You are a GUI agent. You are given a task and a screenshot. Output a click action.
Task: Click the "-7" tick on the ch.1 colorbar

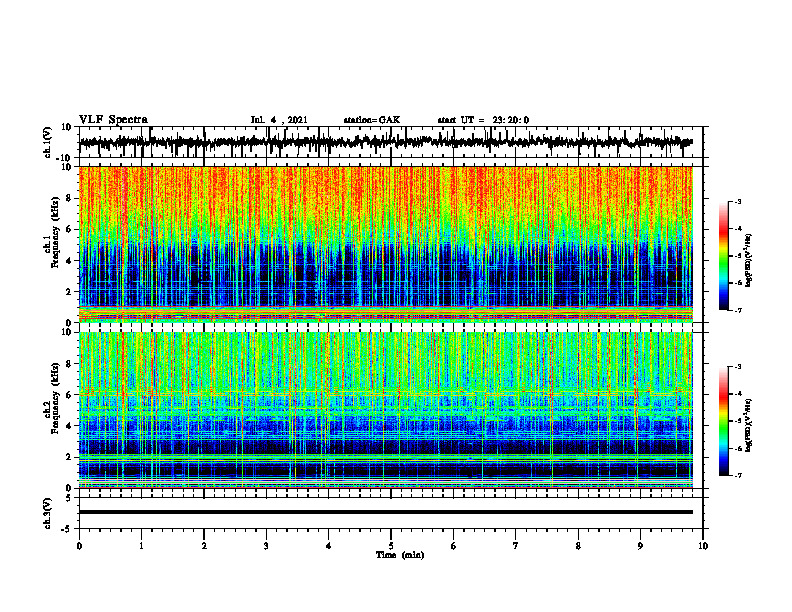pyautogui.click(x=738, y=310)
